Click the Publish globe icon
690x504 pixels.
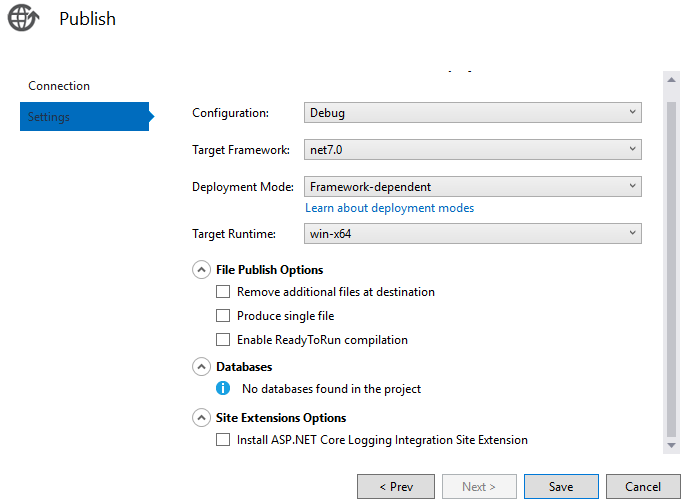point(23,18)
